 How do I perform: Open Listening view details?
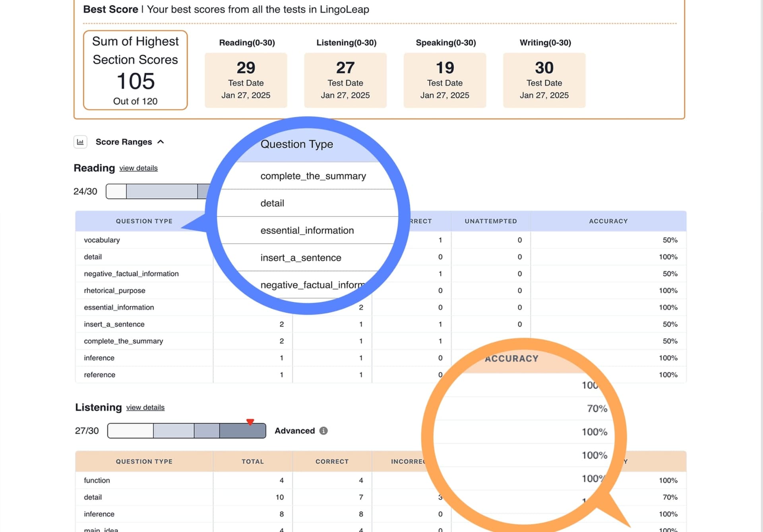coord(145,408)
